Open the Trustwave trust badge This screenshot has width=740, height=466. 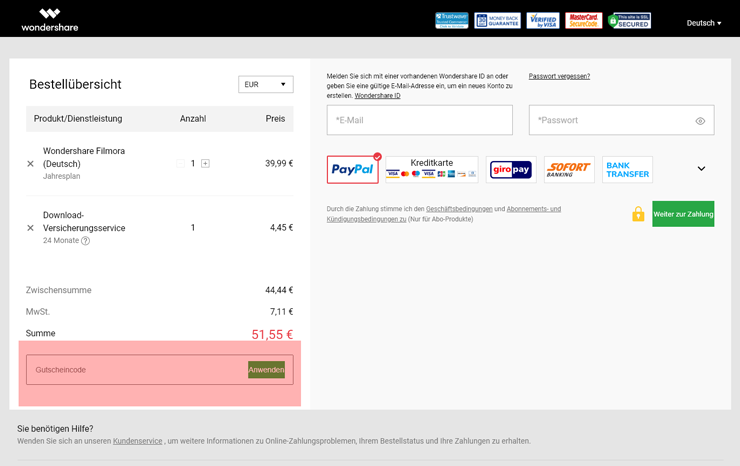coord(451,20)
